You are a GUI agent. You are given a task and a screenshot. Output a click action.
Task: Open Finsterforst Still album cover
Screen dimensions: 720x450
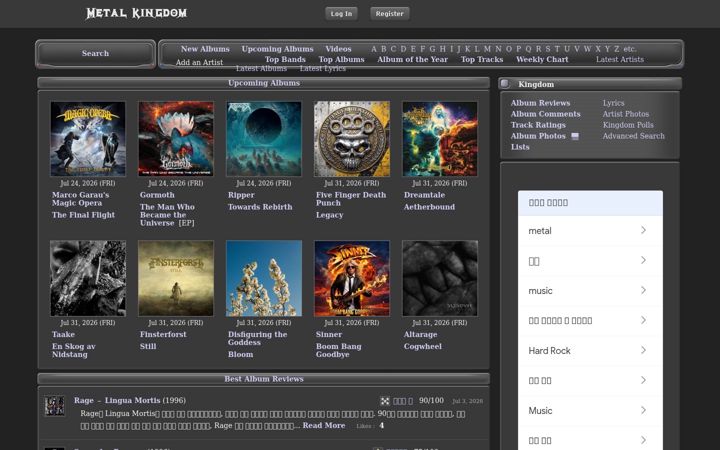176,278
